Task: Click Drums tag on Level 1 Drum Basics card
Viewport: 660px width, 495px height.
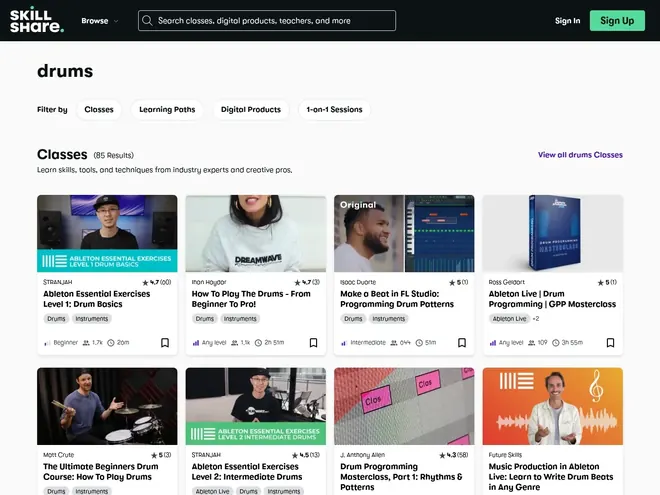Action: (x=56, y=319)
